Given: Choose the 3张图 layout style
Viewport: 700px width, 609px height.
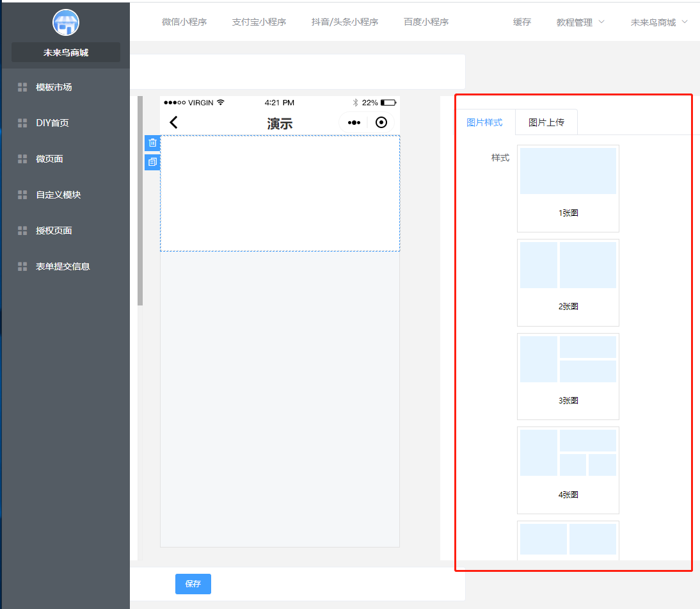Looking at the screenshot, I should 568,376.
